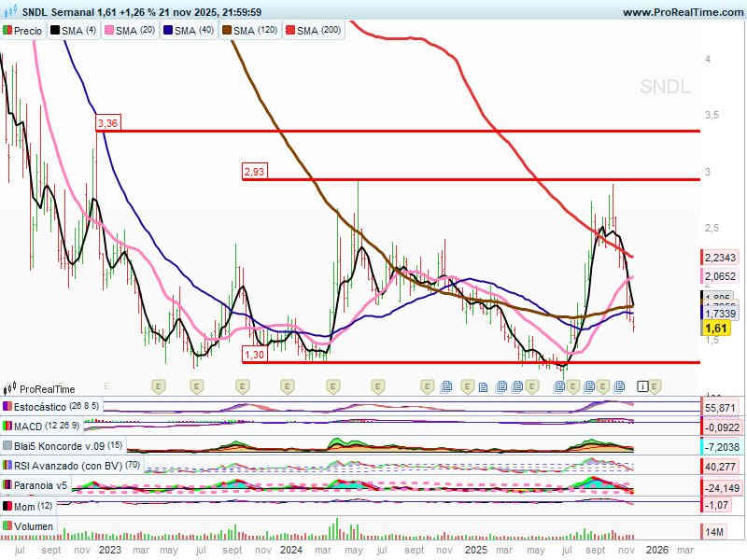Image resolution: width=747 pixels, height=560 pixels.
Task: Select the SMA (120) legend tab
Action: coord(250,30)
